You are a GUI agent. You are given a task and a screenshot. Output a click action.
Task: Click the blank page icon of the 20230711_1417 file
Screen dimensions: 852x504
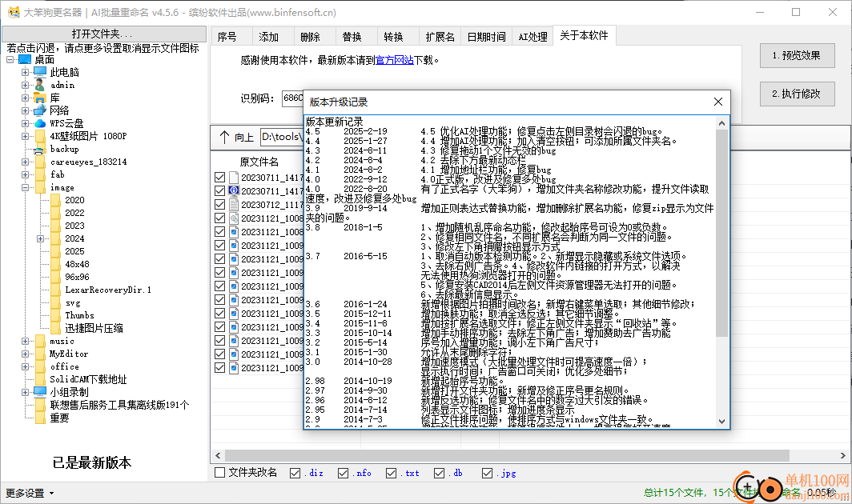point(234,177)
